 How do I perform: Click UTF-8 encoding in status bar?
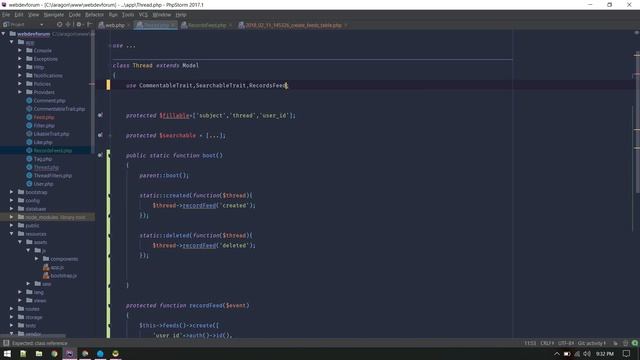(x=566, y=343)
